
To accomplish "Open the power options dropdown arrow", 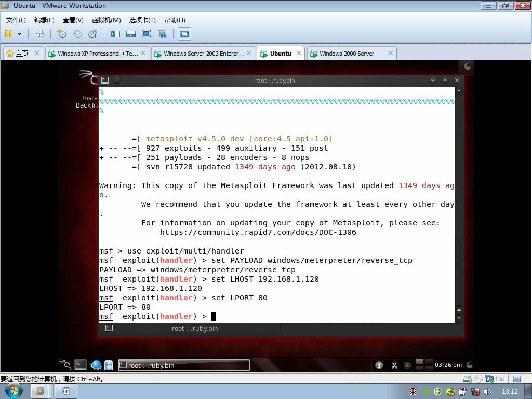I will click(x=19, y=34).
